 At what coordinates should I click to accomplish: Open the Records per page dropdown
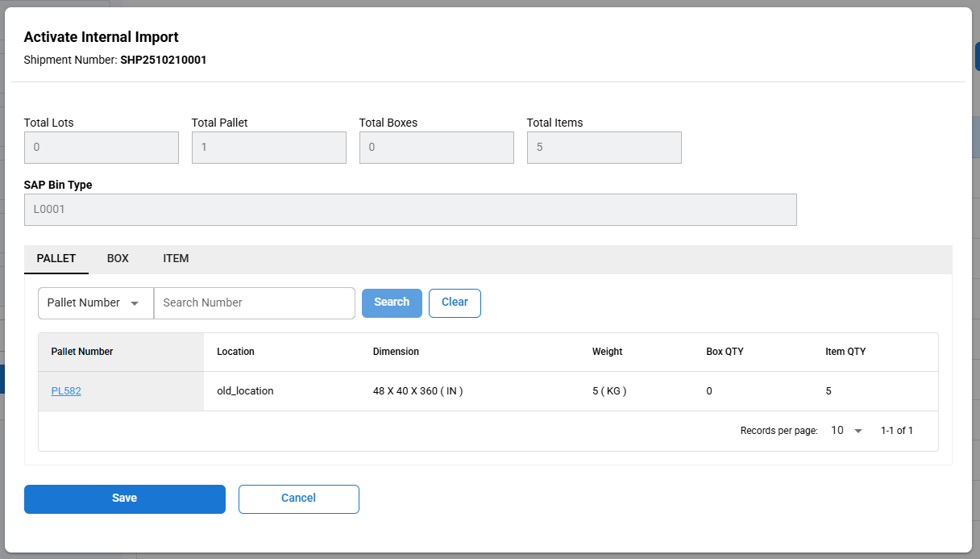tap(846, 431)
